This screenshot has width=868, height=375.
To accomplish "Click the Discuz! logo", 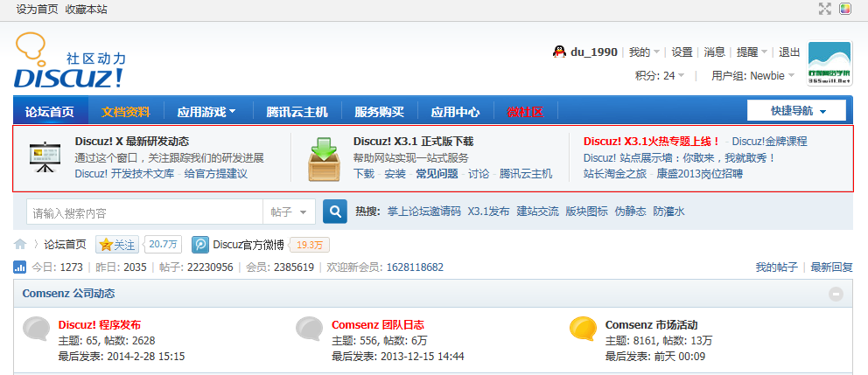I will [70, 61].
